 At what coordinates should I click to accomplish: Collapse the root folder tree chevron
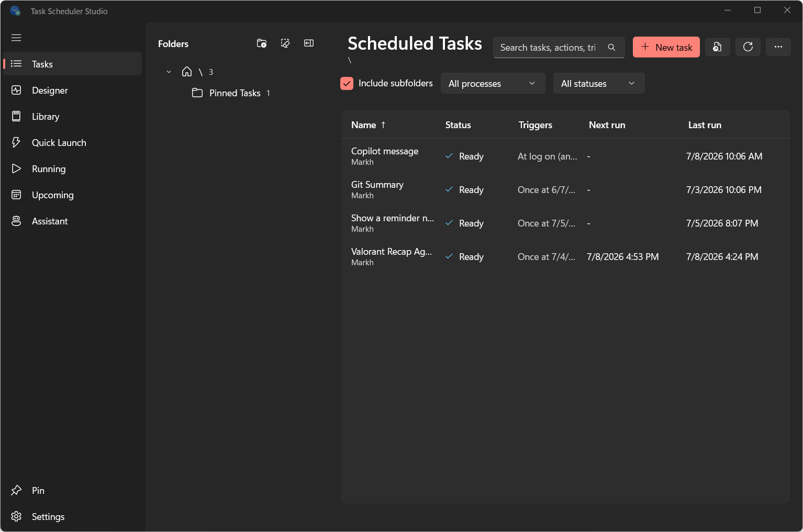tap(169, 72)
